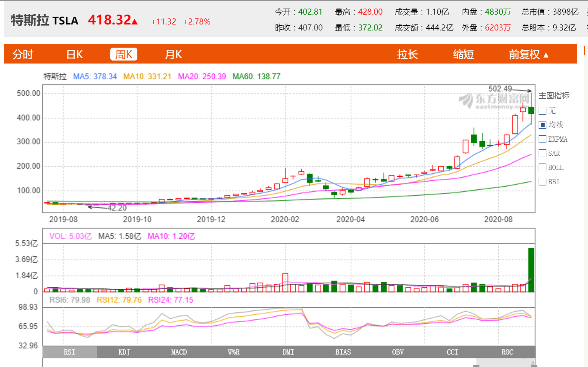Check the 无 indicator option

pyautogui.click(x=543, y=111)
